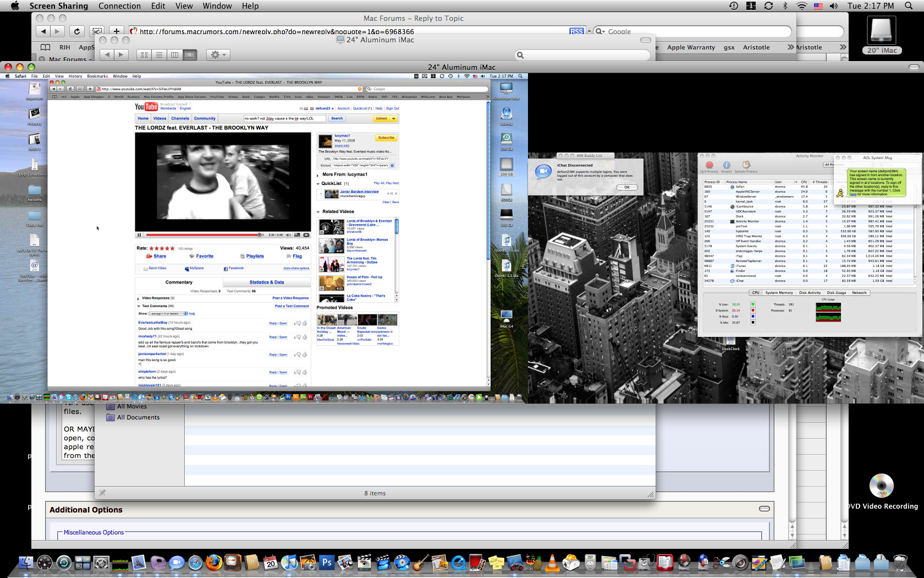This screenshot has height=578, width=924.
Task: Open GarageBand guitar icon in Dock
Action: pos(421,563)
